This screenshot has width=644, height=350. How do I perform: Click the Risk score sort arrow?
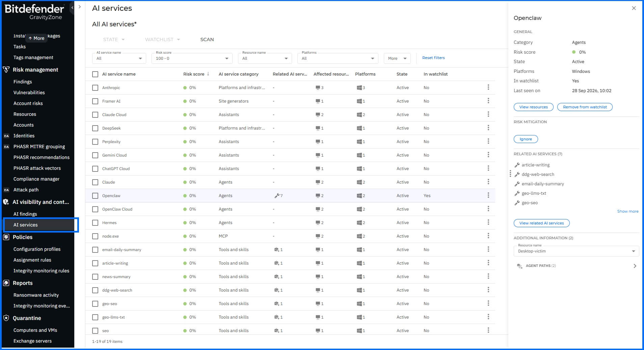(x=208, y=74)
